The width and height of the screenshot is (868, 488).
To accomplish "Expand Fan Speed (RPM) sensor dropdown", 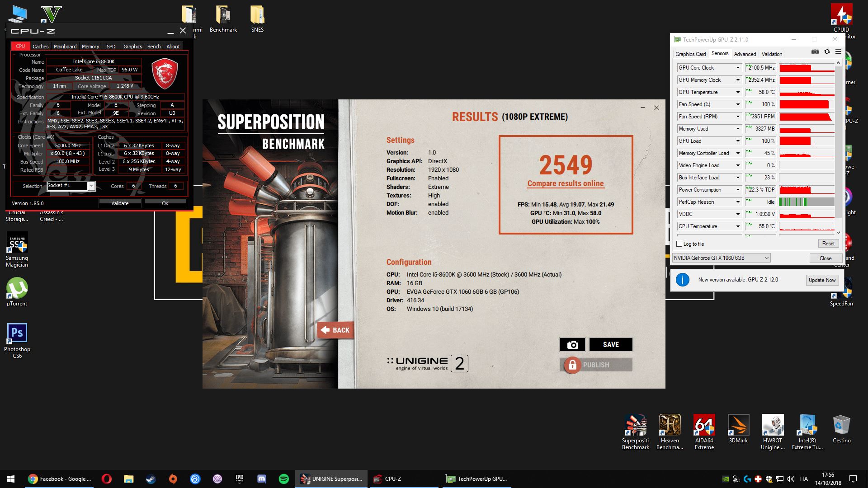I will point(738,117).
